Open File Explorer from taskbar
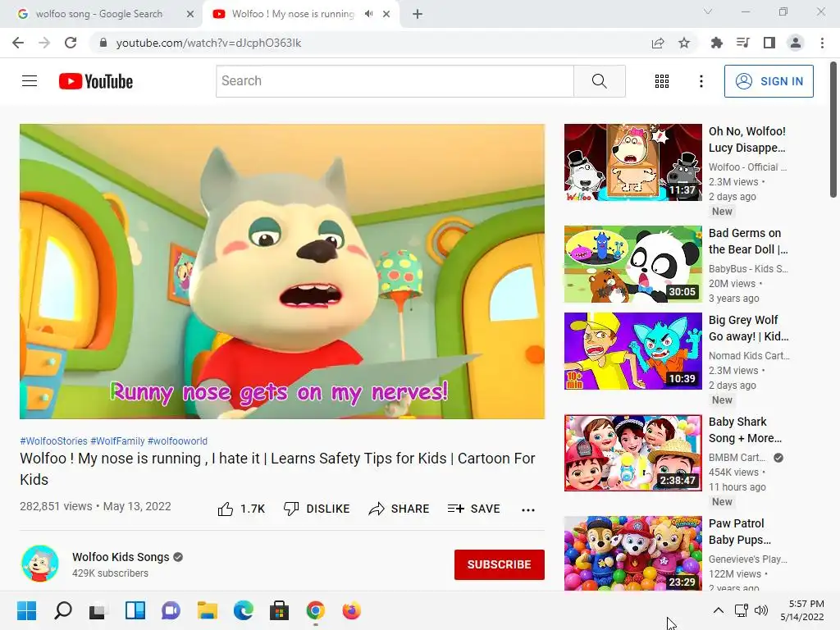This screenshot has height=630, width=840. pos(208,610)
